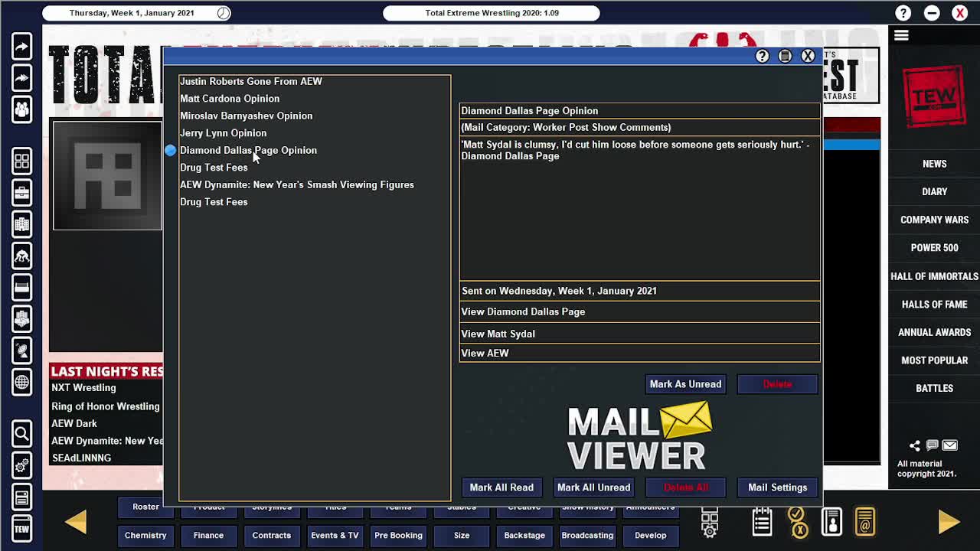The height and width of the screenshot is (551, 980).
Task: Click Mark As Unread button
Action: point(685,384)
